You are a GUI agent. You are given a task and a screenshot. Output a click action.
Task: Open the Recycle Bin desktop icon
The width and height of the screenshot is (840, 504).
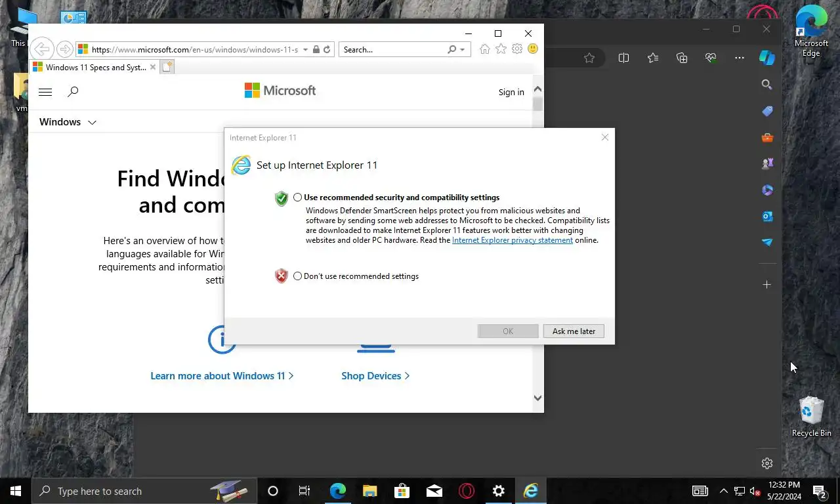pyautogui.click(x=811, y=417)
